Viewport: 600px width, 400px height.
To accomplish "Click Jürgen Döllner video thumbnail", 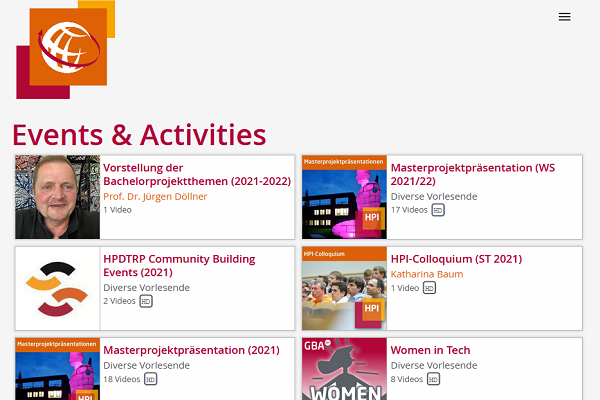I will [x=58, y=197].
